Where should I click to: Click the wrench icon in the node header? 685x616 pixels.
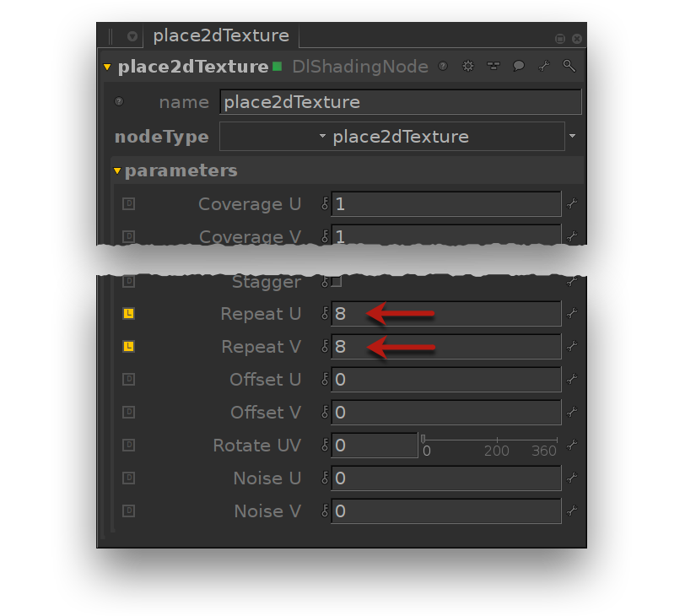pos(544,67)
